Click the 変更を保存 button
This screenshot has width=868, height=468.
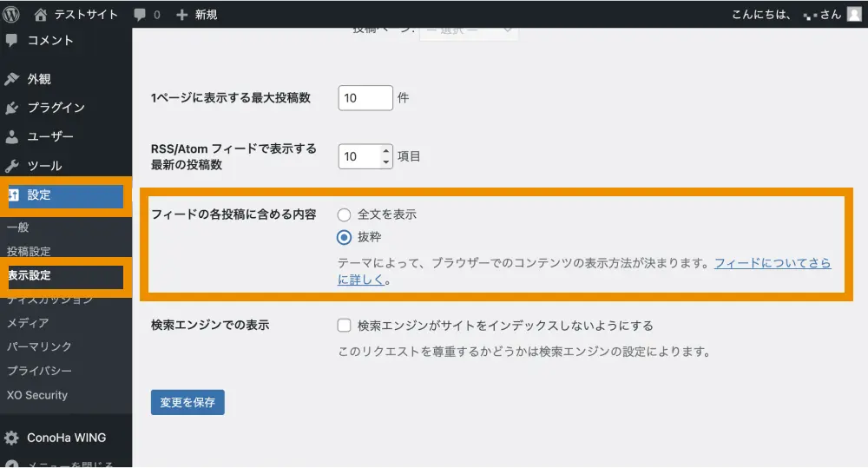tap(187, 402)
